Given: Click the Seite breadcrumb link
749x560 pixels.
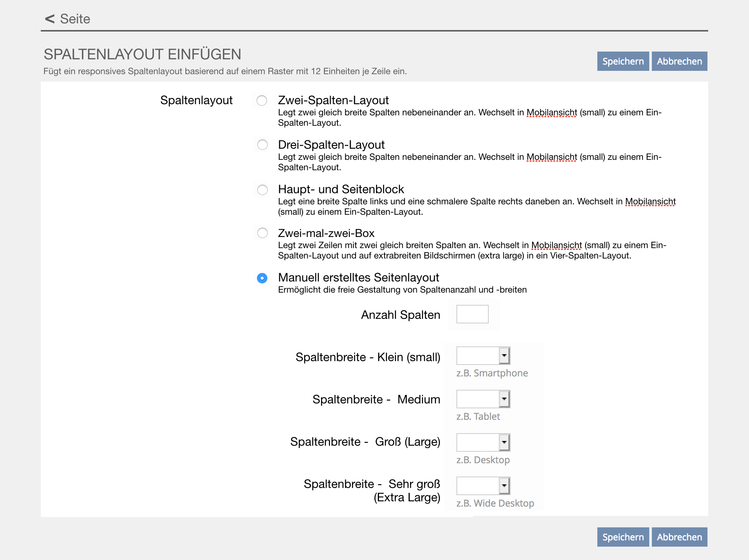Looking at the screenshot, I should pos(75,19).
